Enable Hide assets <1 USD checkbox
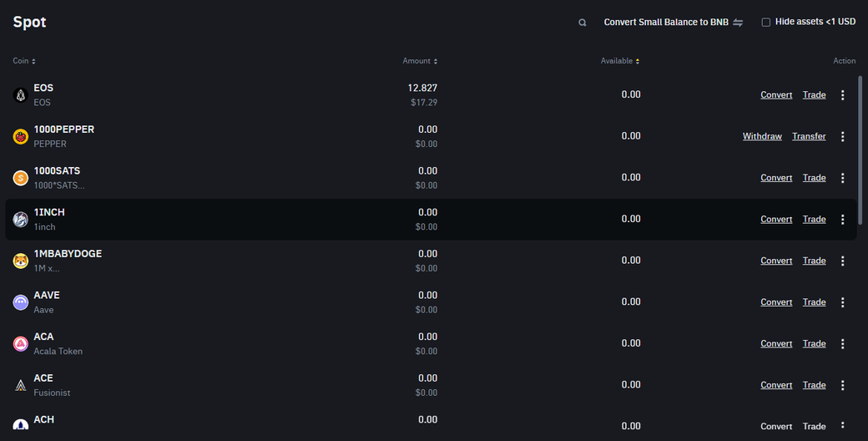 [x=765, y=23]
